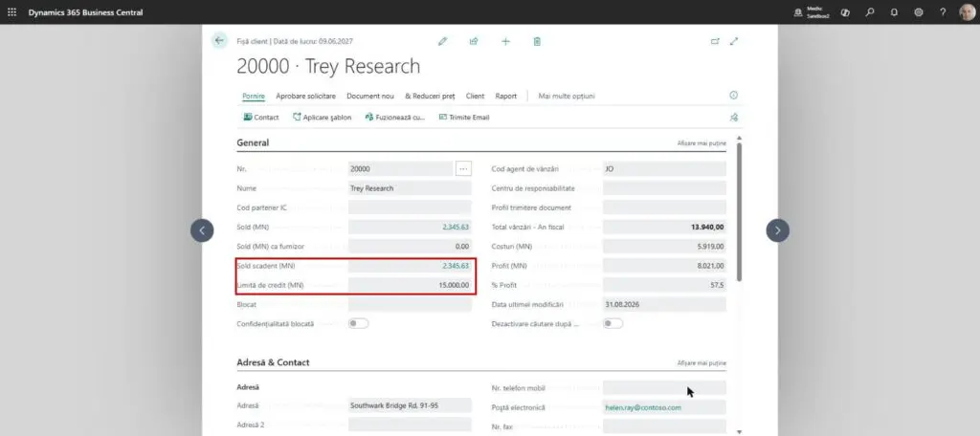Click scroll down arrow at card bottom
Viewport: 980px width, 436px height.
(740, 431)
